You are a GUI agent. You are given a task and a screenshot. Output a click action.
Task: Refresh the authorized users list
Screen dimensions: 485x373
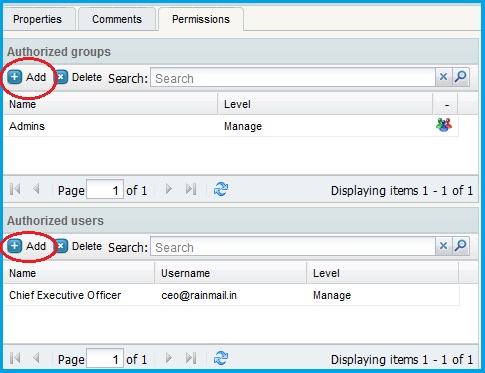pyautogui.click(x=221, y=358)
